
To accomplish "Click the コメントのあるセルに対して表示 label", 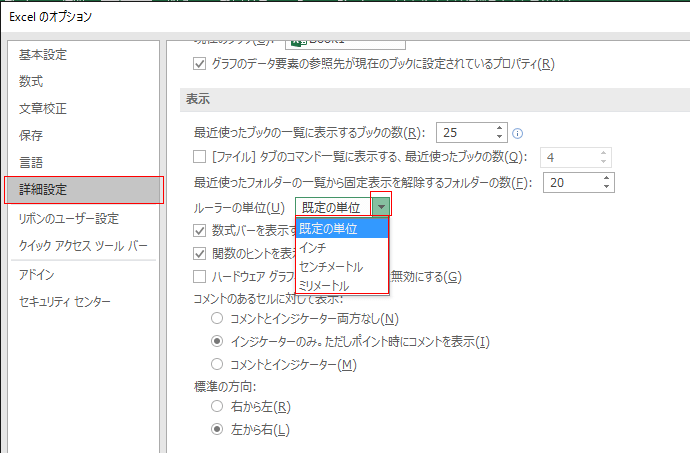I will pyautogui.click(x=268, y=298).
